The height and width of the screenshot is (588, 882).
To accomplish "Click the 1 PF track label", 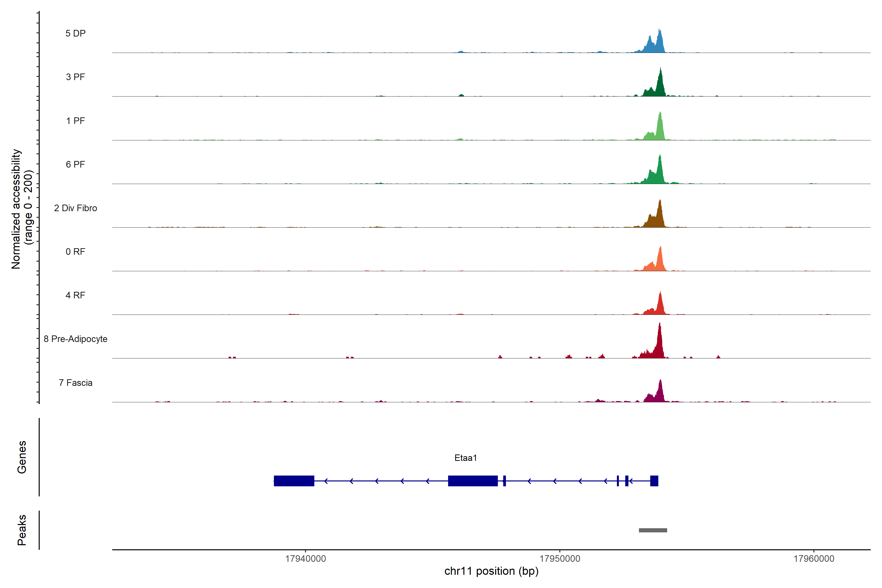I will pos(75,121).
